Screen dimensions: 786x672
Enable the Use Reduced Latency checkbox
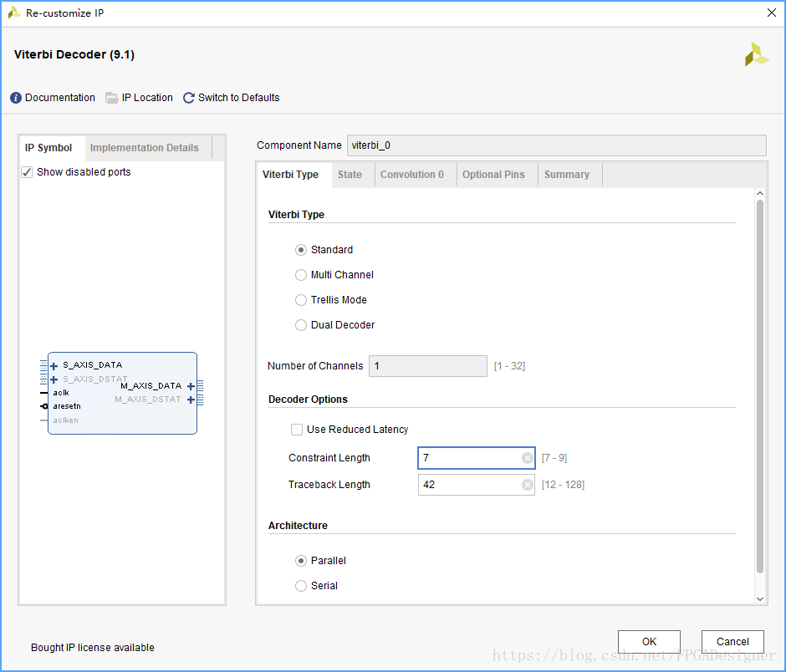[x=297, y=430]
